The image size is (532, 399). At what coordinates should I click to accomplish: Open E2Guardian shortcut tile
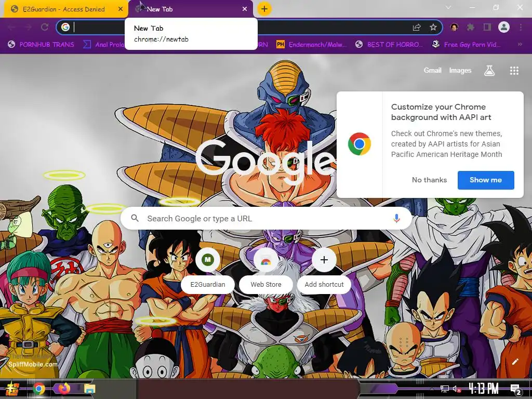208,270
